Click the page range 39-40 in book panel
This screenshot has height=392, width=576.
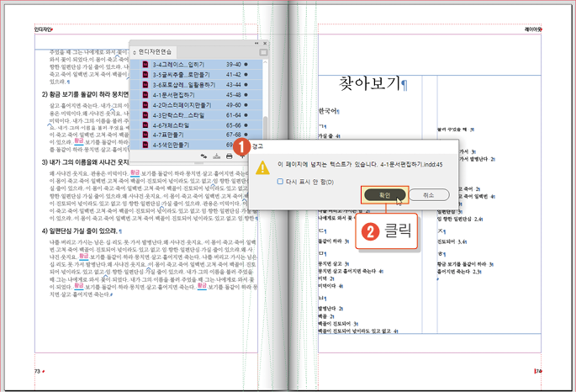pyautogui.click(x=234, y=64)
